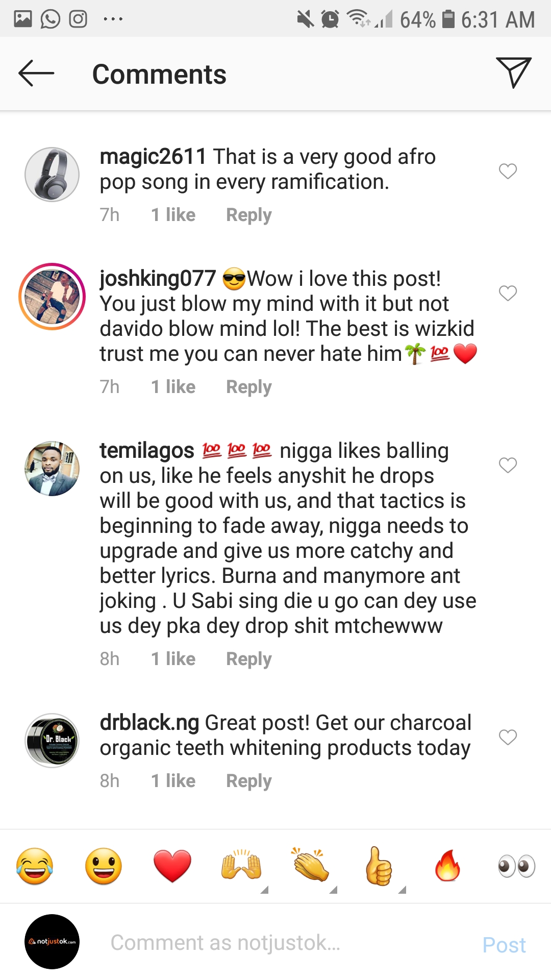Viewport: 551px width, 980px height.
Task: Insert the laughing tears emoji
Action: click(35, 866)
